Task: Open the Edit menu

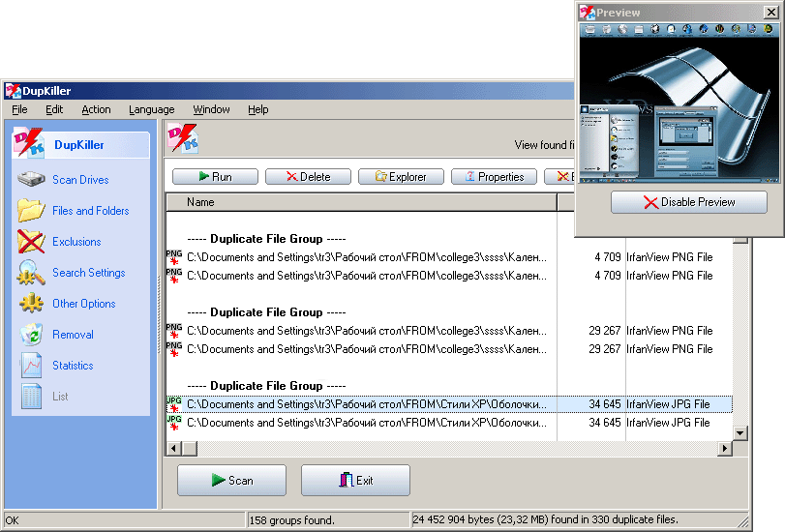Action: click(54, 109)
